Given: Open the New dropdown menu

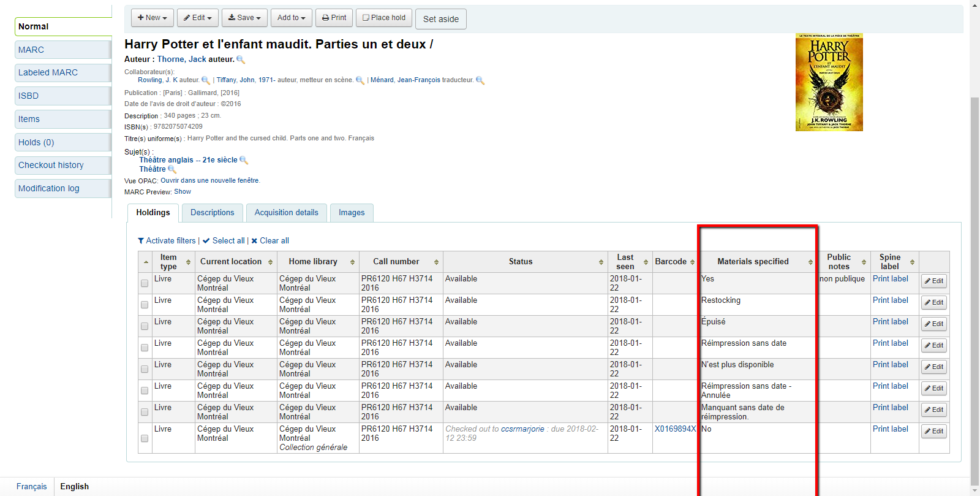Looking at the screenshot, I should click(x=152, y=18).
